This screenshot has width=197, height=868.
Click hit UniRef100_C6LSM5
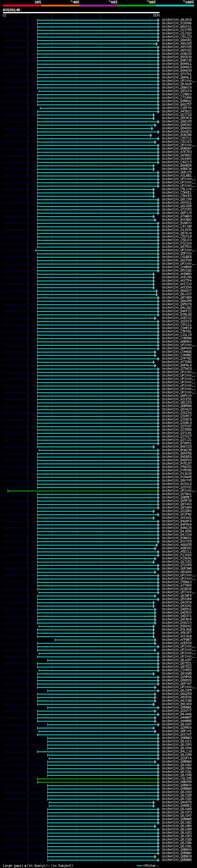177,778
